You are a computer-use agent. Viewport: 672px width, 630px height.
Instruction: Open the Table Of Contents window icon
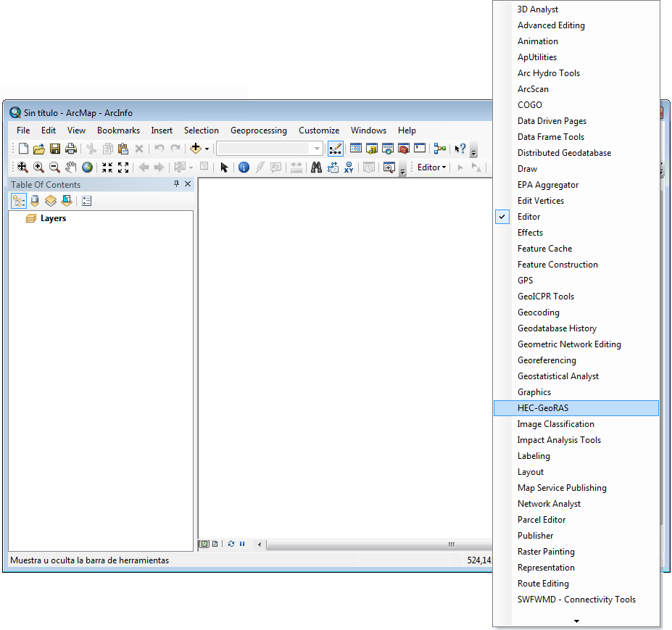[x=356, y=149]
